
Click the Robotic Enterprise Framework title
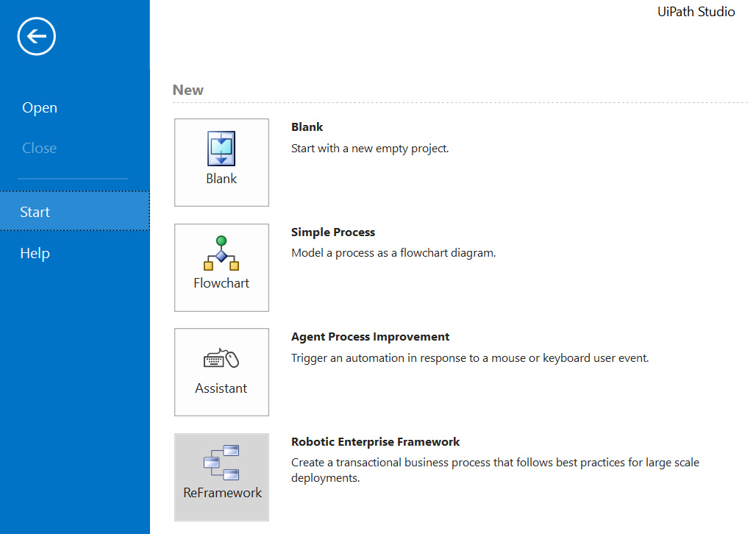click(x=376, y=442)
